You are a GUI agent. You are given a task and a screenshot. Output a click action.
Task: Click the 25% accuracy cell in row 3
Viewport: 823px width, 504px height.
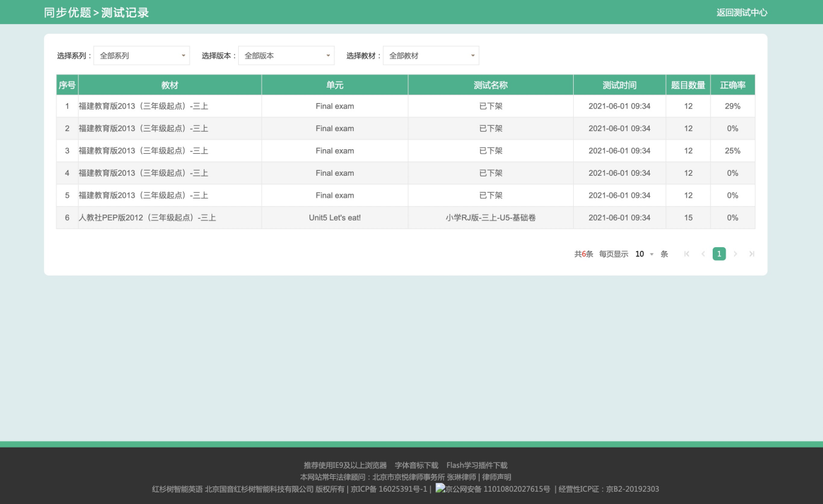pos(733,151)
